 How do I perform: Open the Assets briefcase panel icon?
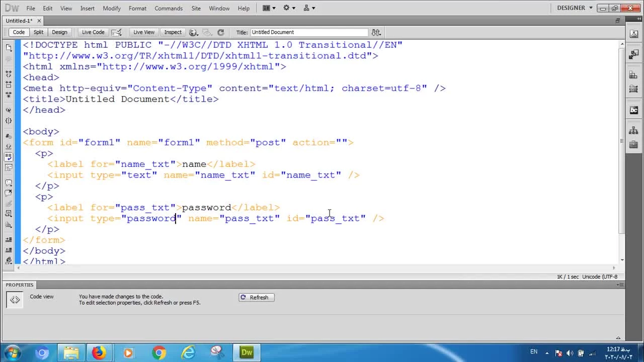pyautogui.click(x=634, y=145)
